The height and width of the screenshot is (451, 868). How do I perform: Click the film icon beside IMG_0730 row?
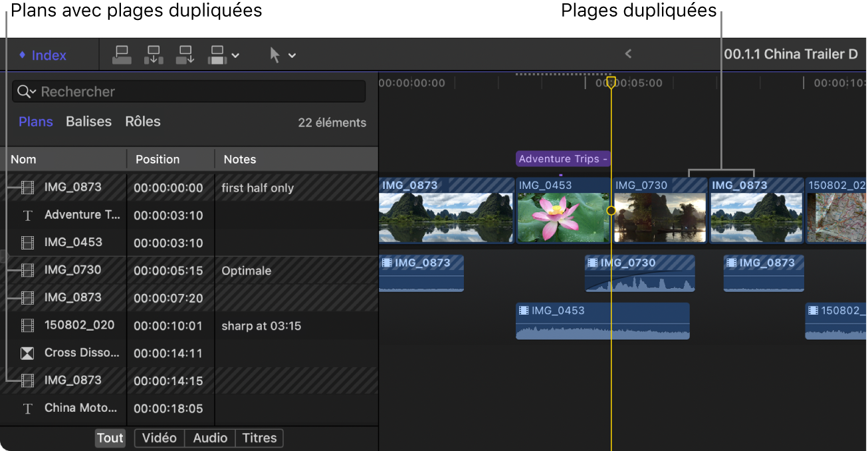(x=28, y=270)
